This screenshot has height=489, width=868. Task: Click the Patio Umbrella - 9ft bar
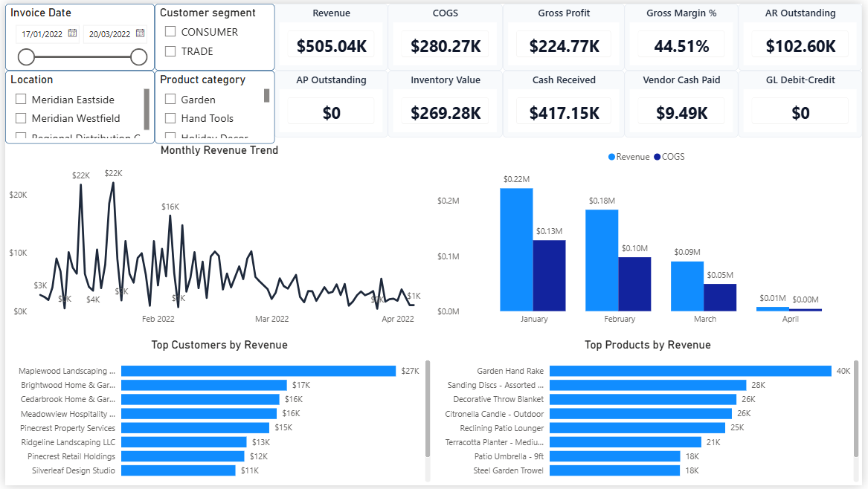tap(615, 456)
